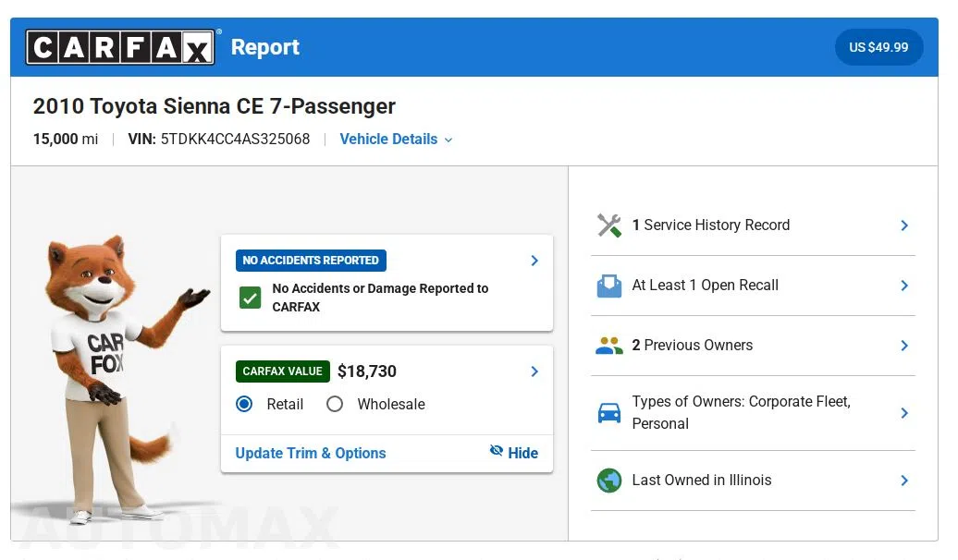Click the 15,000 mi mileage text
Viewport: 958px width, 560px height.
[66, 140]
